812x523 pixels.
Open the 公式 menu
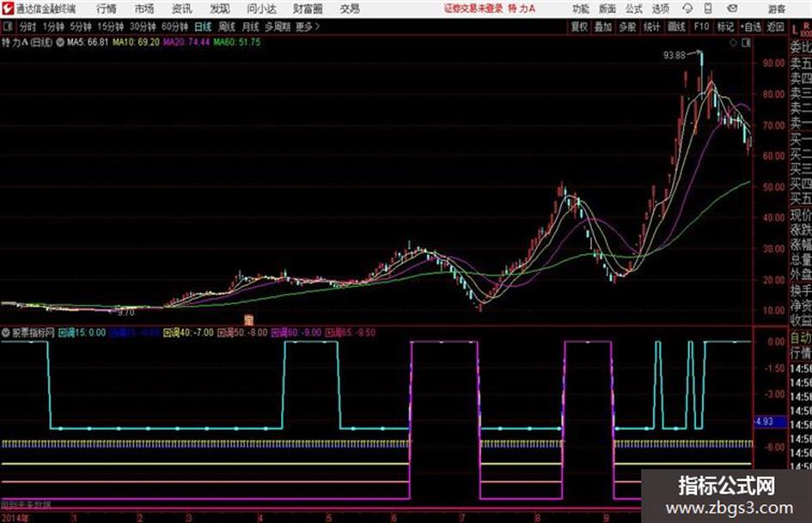tap(634, 9)
